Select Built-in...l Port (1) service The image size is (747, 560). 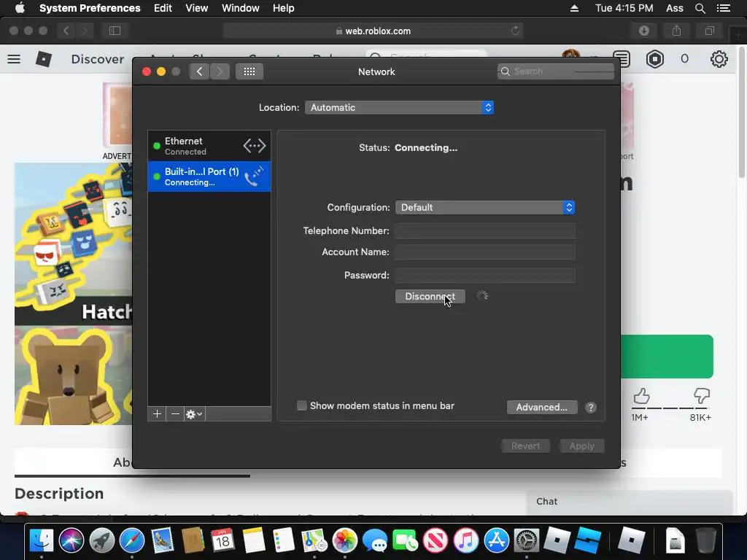click(x=209, y=176)
